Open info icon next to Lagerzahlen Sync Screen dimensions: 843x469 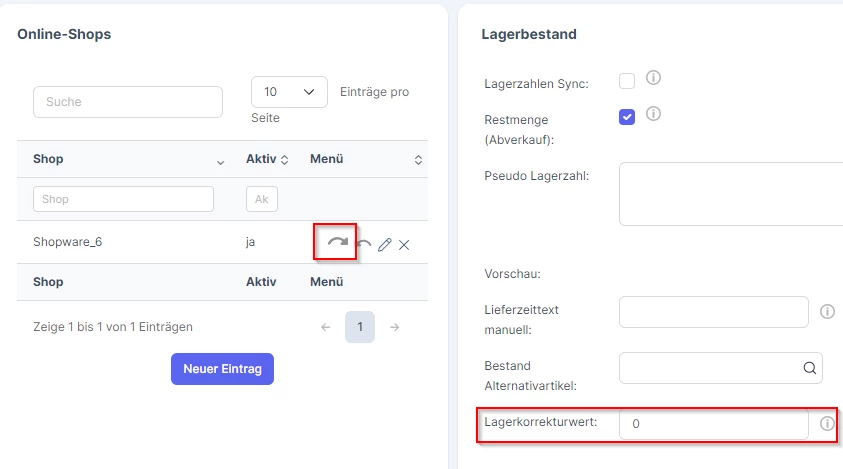653,78
